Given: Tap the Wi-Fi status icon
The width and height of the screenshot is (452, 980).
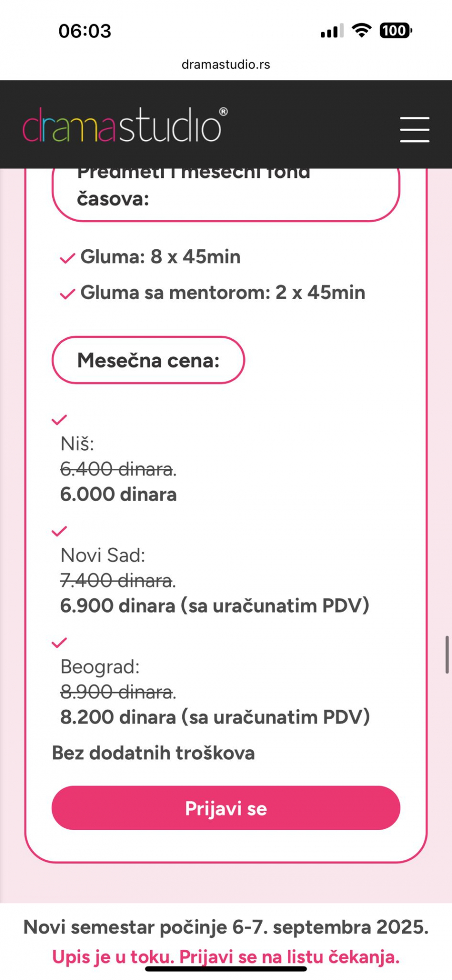Looking at the screenshot, I should 361,31.
